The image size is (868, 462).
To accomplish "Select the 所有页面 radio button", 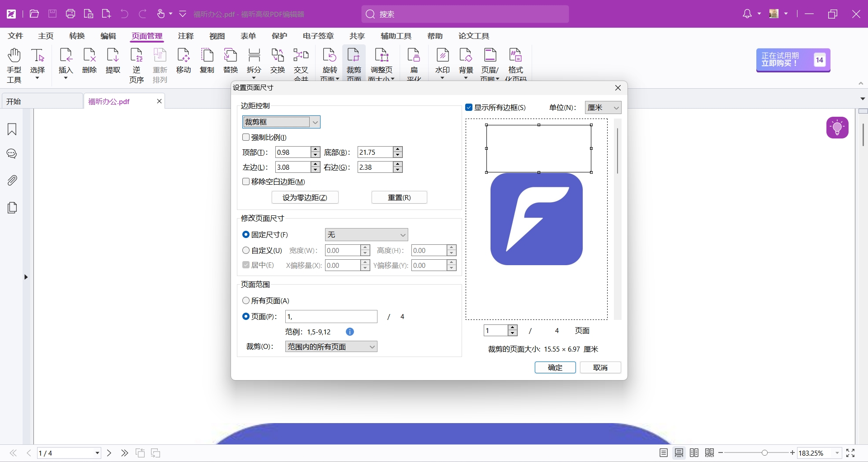I will click(246, 300).
